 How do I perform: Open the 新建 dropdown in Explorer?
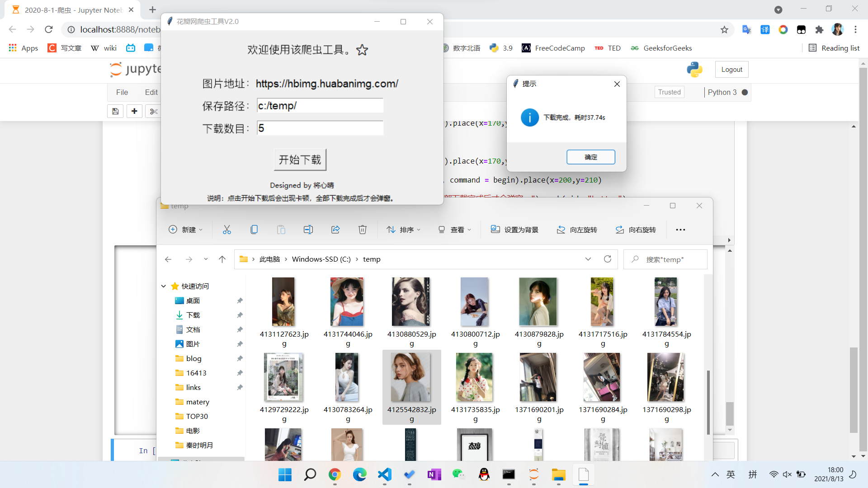pyautogui.click(x=186, y=230)
